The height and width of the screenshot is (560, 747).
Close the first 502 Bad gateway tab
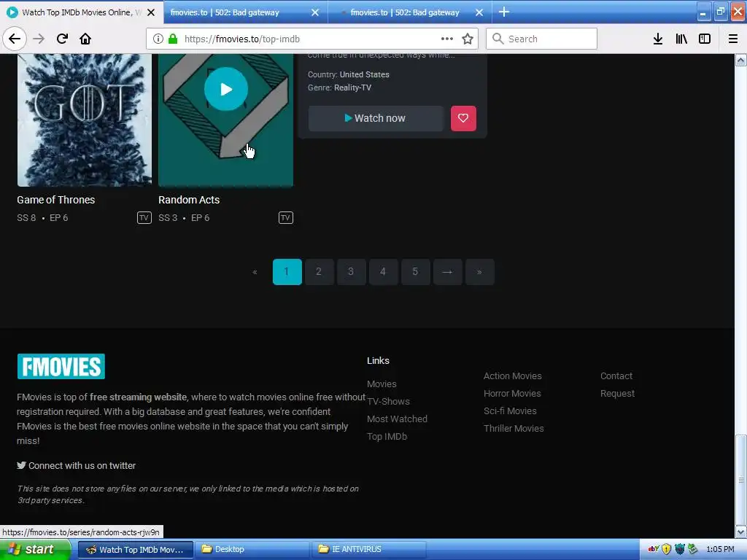(315, 12)
